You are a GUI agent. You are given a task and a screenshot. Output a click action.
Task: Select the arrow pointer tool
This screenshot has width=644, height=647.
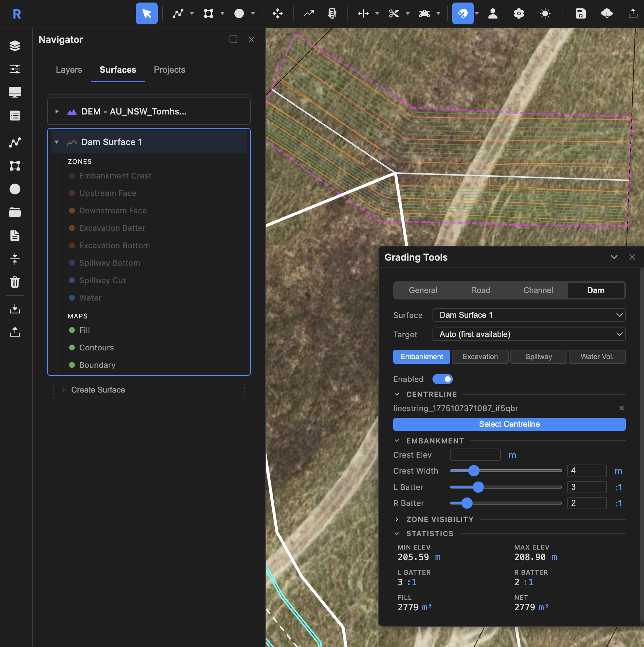[146, 14]
